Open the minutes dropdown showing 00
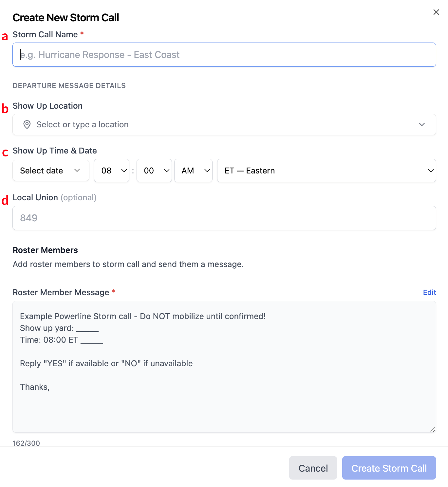This screenshot has height=487, width=448. [x=154, y=171]
